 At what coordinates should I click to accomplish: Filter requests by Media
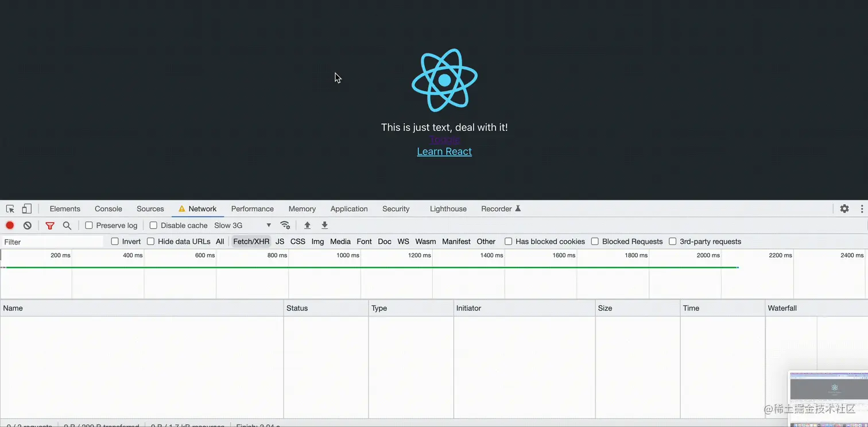click(x=340, y=242)
